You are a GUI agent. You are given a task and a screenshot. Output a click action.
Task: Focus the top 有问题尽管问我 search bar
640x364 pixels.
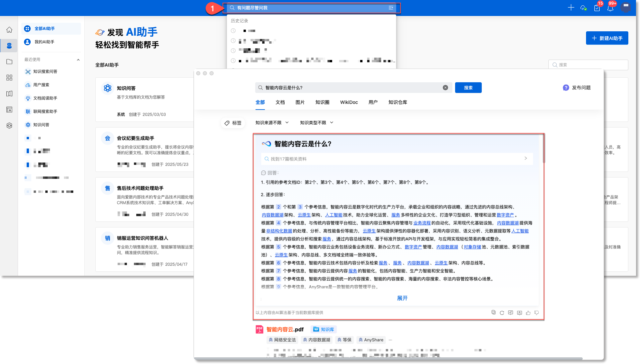click(311, 8)
